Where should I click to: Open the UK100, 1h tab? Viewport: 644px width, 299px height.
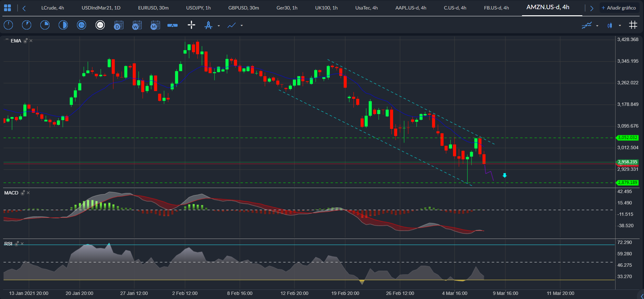click(326, 8)
